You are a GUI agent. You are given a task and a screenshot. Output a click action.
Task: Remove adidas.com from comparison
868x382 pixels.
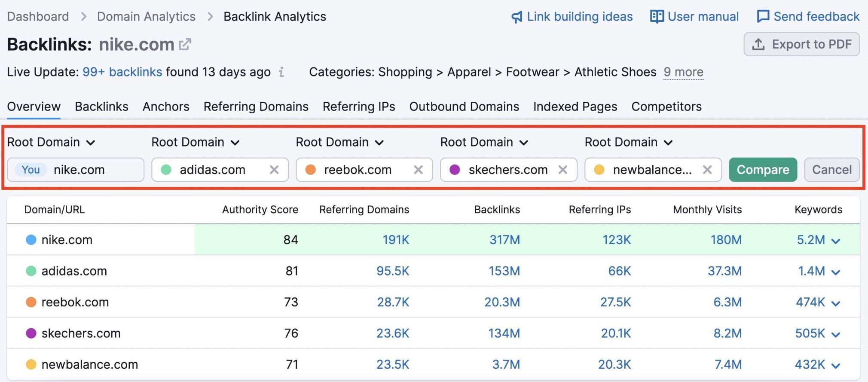pos(274,170)
